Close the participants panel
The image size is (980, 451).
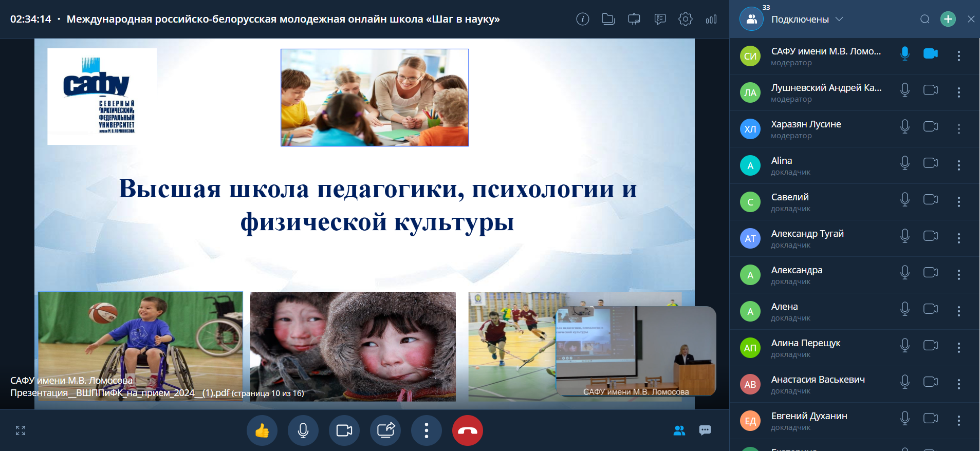[971, 20]
